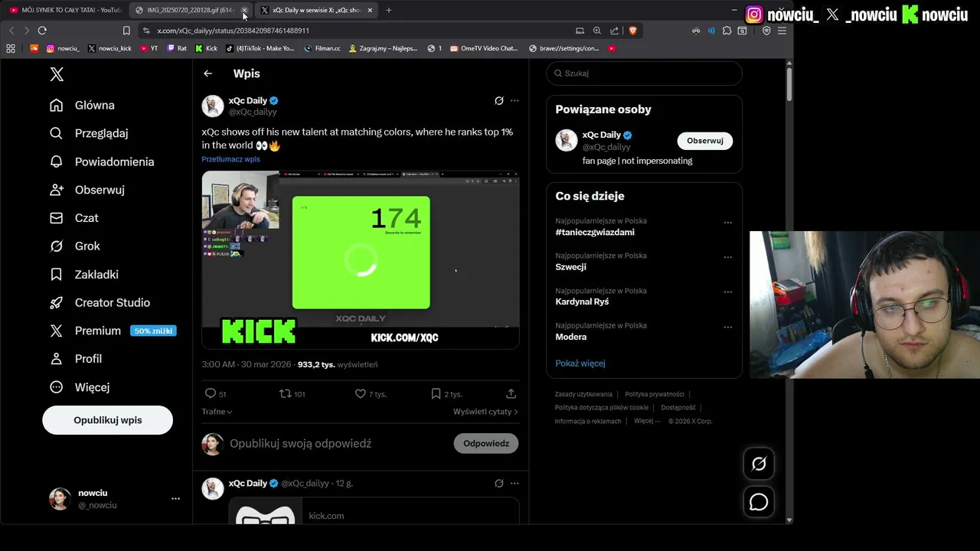Go to Główna home page
Screen dimensions: 980x551
(82, 106)
